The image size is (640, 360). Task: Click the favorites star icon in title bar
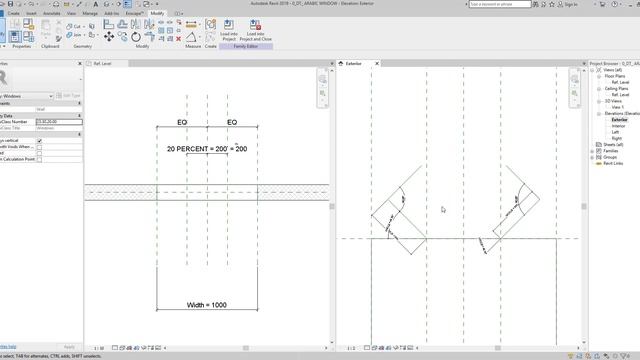552,4
